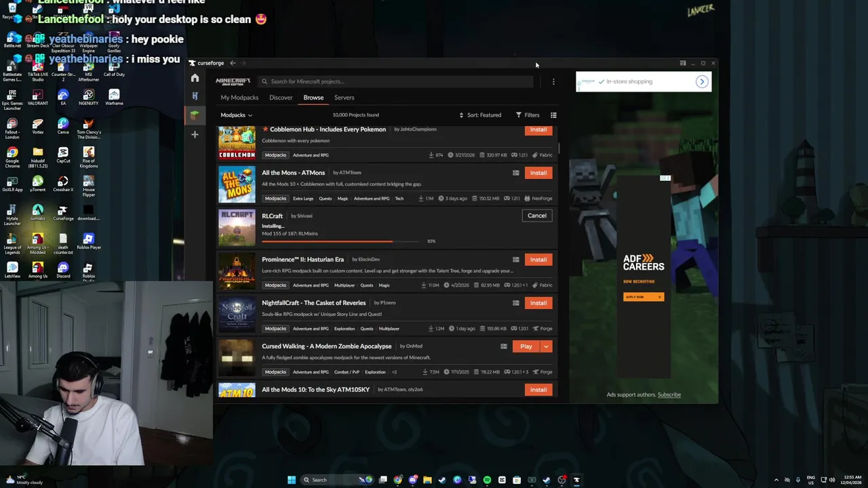The width and height of the screenshot is (868, 488).
Task: Go back using CurseForge back arrow
Action: pyautogui.click(x=233, y=63)
